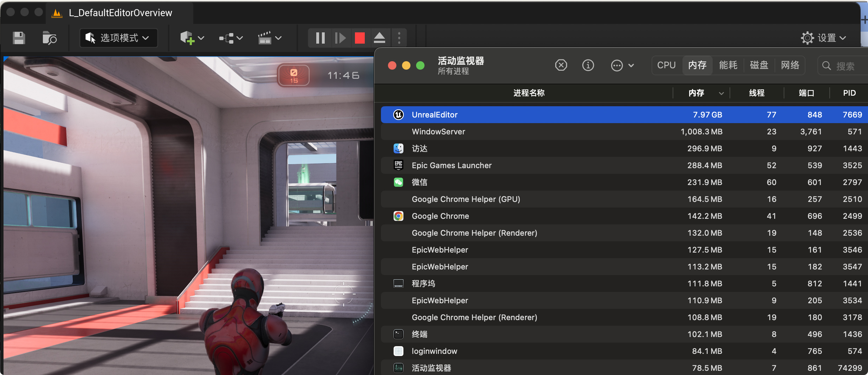
Task: Click the Google Chrome icon
Action: 399,216
